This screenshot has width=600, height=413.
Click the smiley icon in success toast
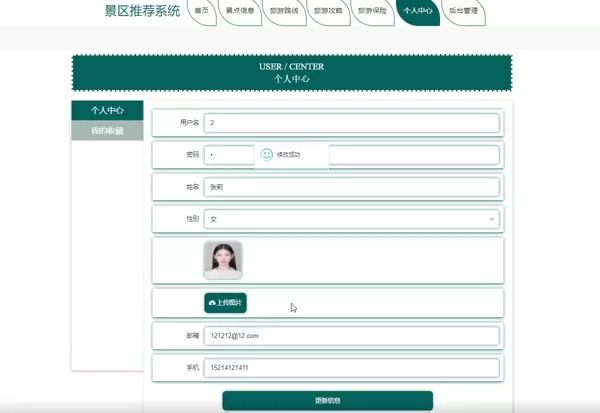[x=266, y=154]
